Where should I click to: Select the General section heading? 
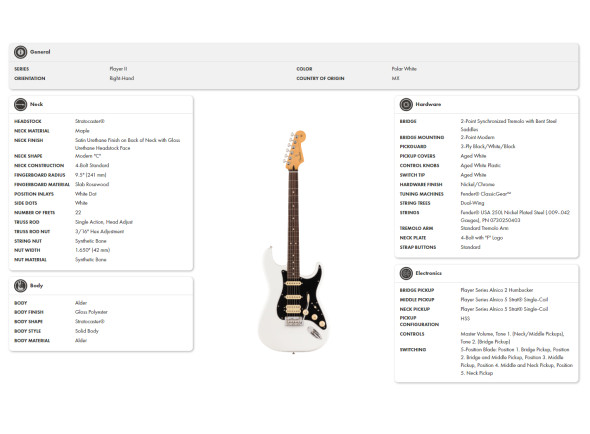pos(40,52)
